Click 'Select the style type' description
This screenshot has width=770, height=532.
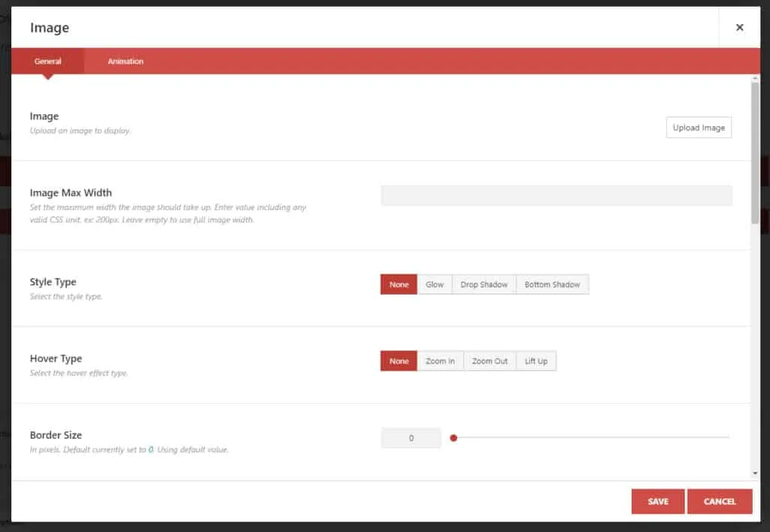pyautogui.click(x=66, y=296)
